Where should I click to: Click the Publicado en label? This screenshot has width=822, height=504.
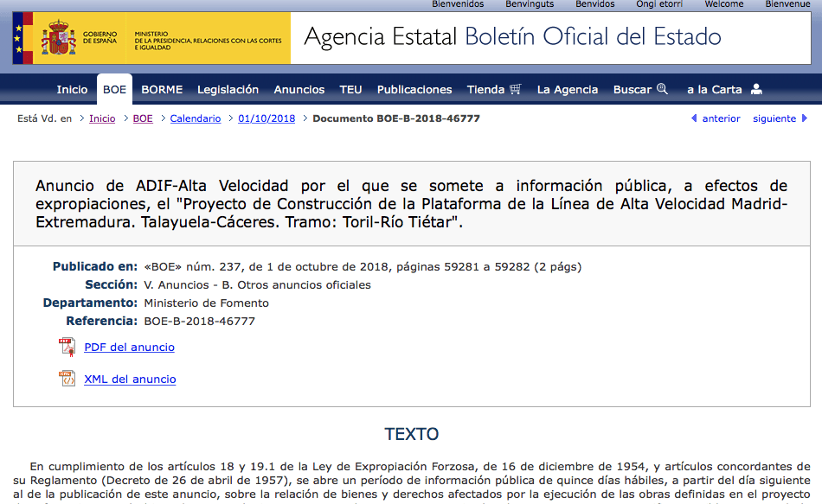point(95,266)
